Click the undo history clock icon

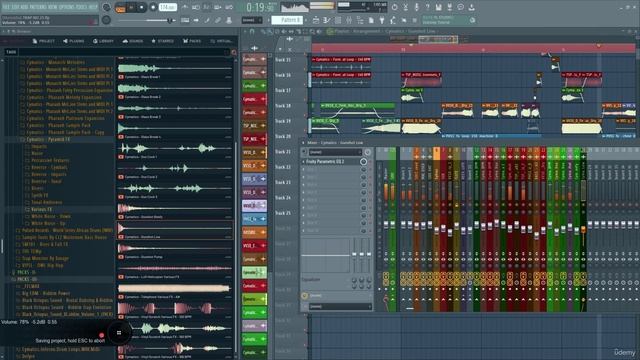point(394,7)
